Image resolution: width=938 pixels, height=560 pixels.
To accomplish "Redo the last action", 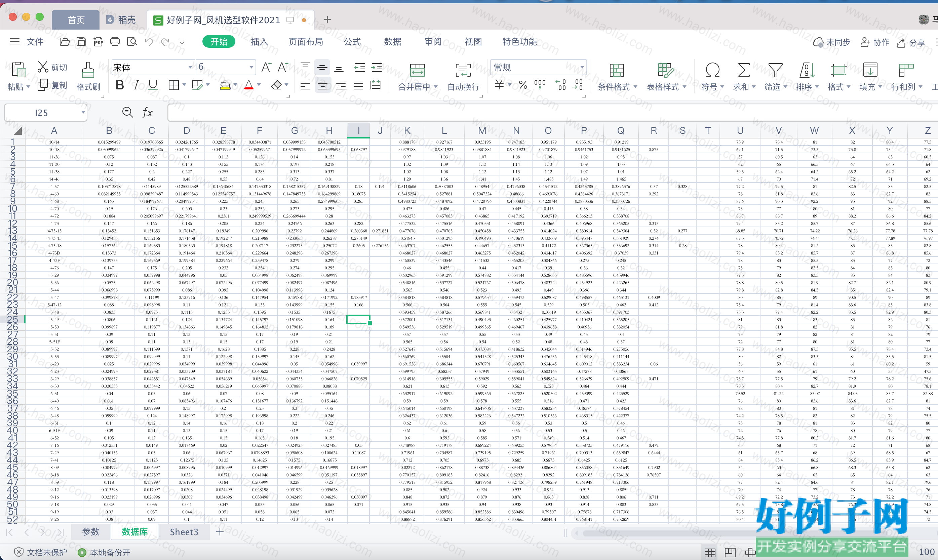I will point(165,41).
